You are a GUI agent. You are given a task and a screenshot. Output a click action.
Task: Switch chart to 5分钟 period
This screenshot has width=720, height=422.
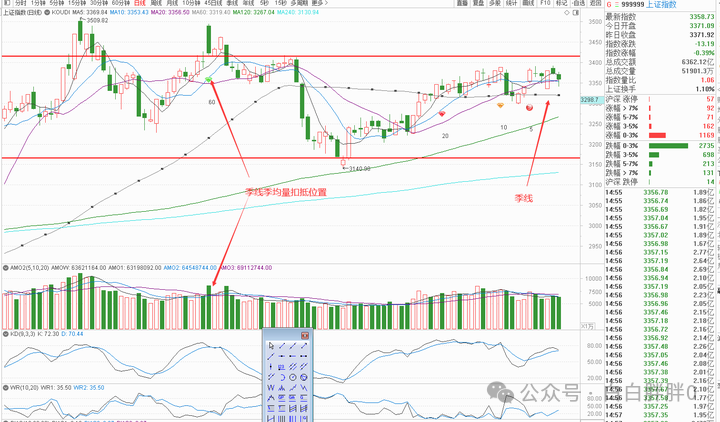tap(57, 3)
